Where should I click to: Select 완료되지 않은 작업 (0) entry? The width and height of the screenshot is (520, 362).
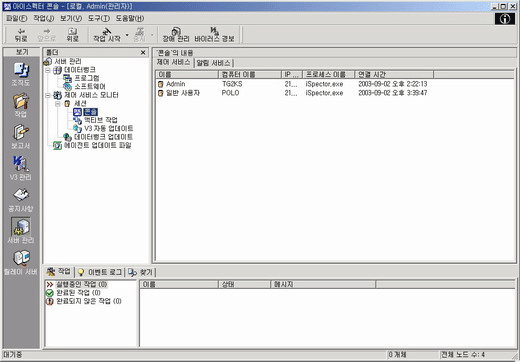pyautogui.click(x=84, y=301)
